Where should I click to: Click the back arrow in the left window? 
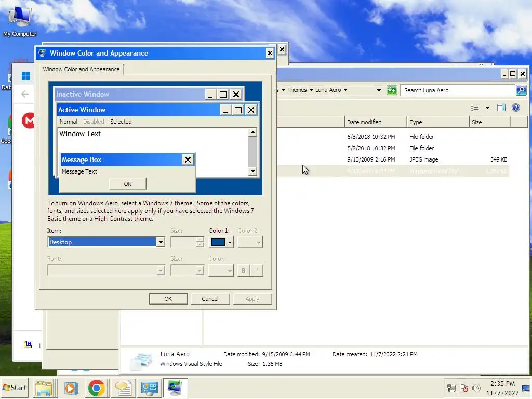25,94
